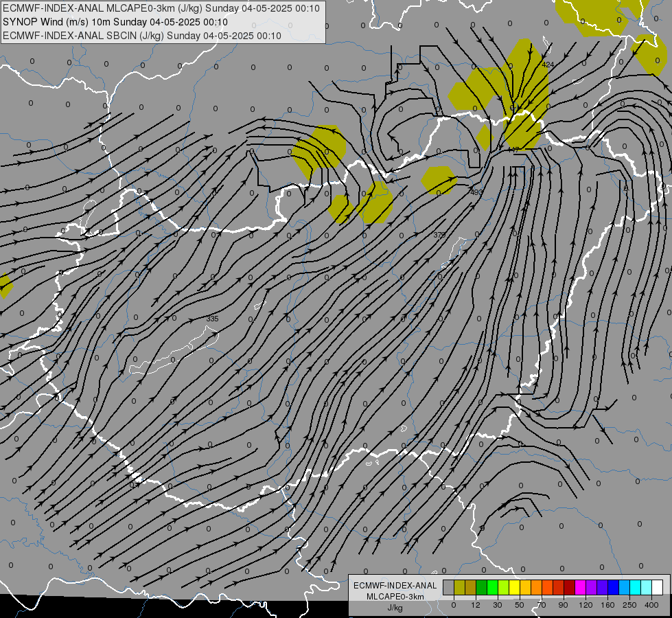Click the legend value 160
Image resolution: width=672 pixels, height=618 pixels.
607,605
